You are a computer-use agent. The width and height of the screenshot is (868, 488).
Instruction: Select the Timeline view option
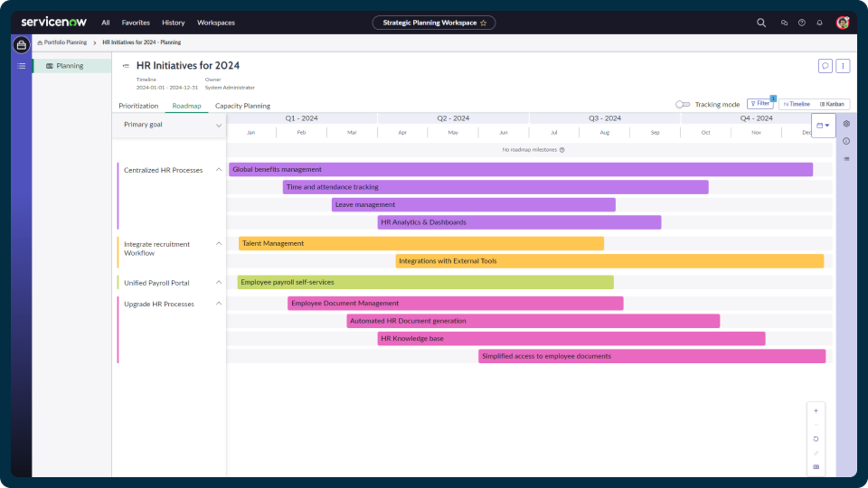[796, 104]
